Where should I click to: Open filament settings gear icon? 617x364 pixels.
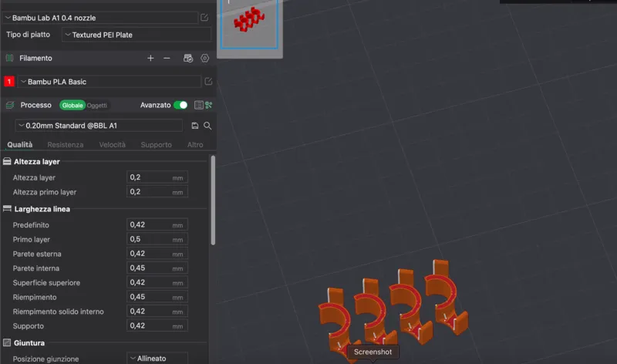point(204,59)
